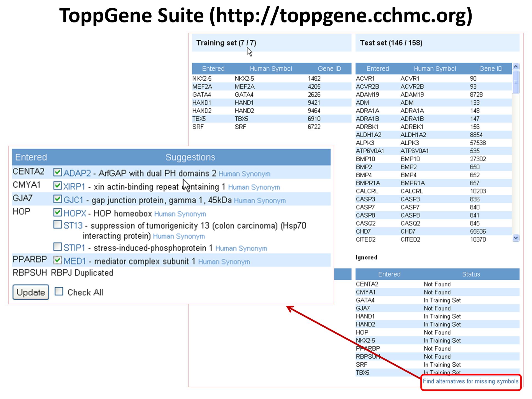
Task: Select CENTA2 in the Ignored list
Action: pos(367,284)
